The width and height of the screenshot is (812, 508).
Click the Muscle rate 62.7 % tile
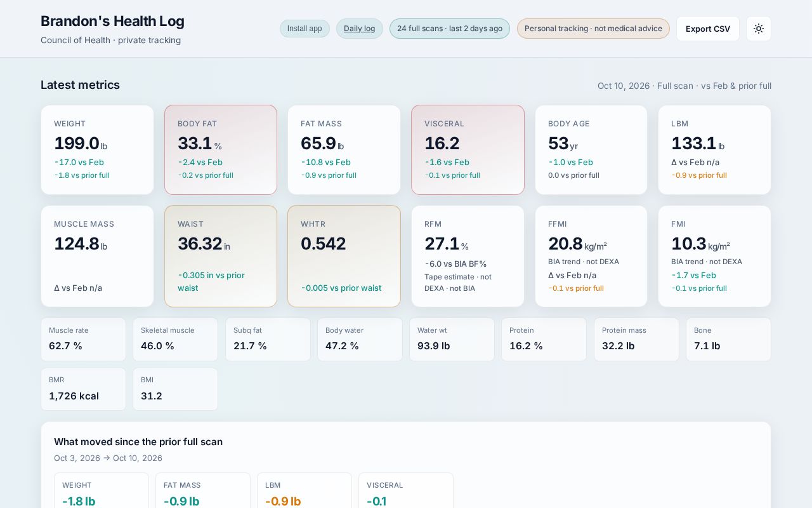click(x=83, y=339)
